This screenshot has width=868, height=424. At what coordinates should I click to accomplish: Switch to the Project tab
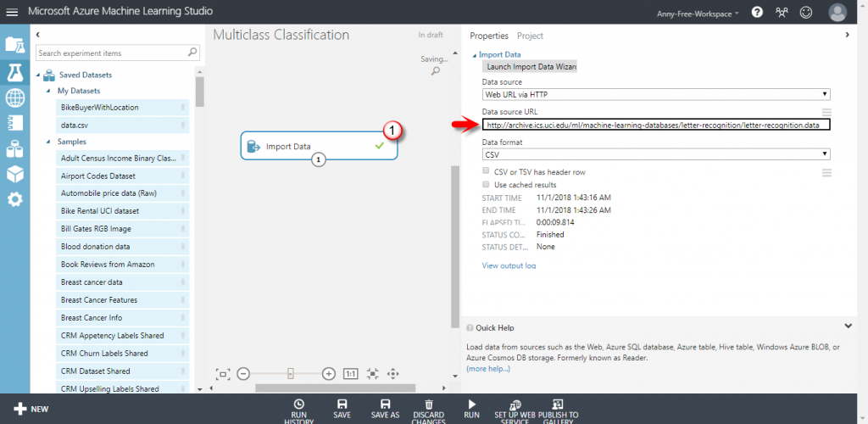coord(530,36)
